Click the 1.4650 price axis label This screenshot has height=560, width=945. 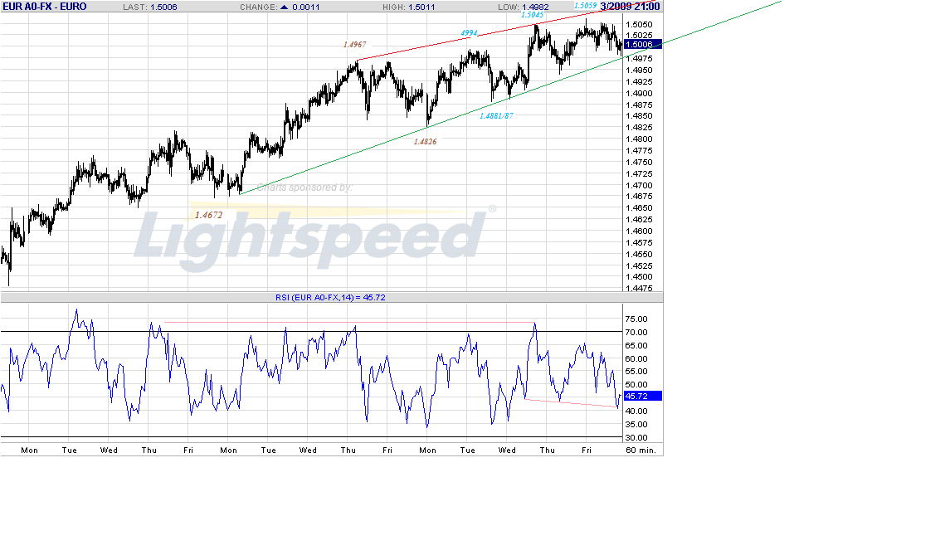coord(639,208)
